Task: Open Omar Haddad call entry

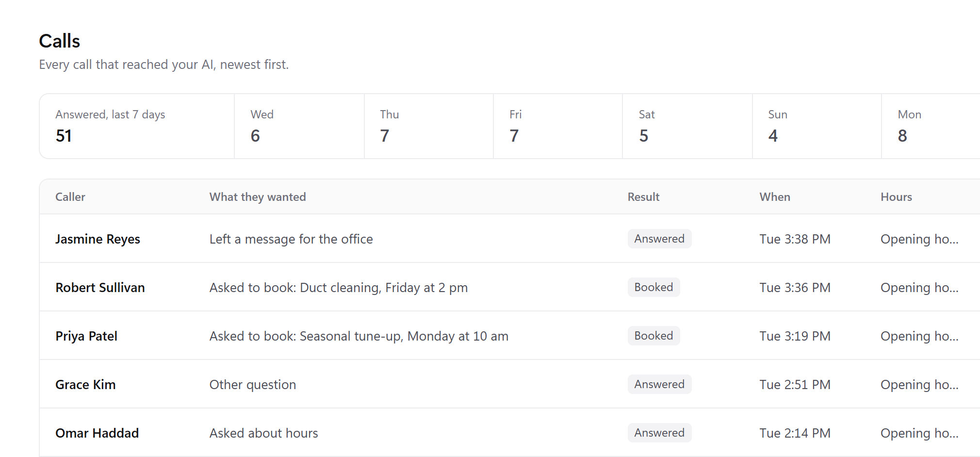Action: 509,433
